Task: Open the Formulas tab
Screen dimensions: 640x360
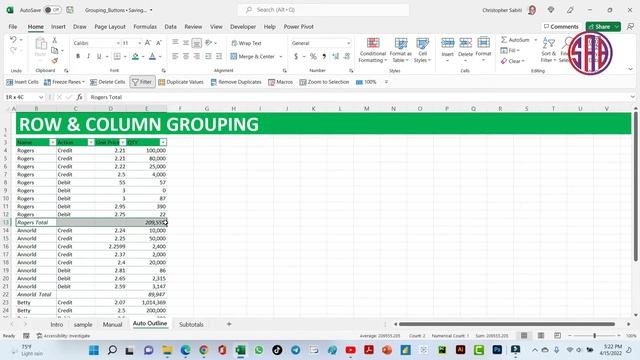Action: coord(145,27)
